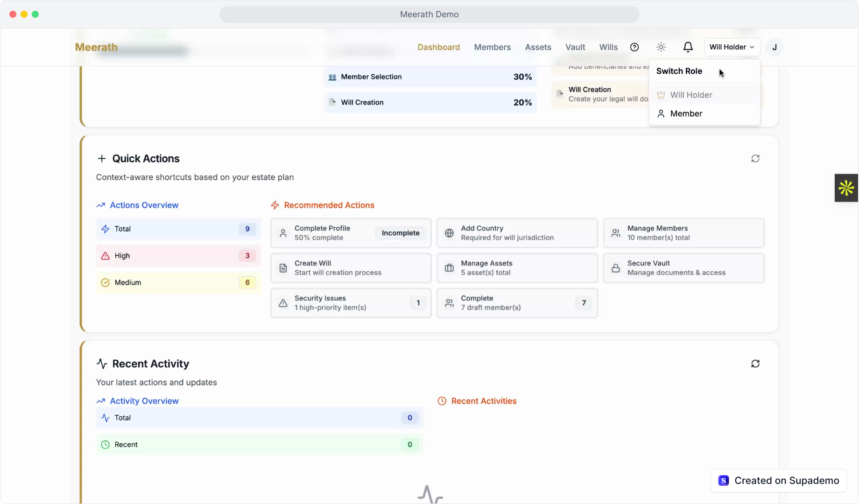The height and width of the screenshot is (504, 859).
Task: Open the Created on Supademo badge
Action: [x=778, y=481]
